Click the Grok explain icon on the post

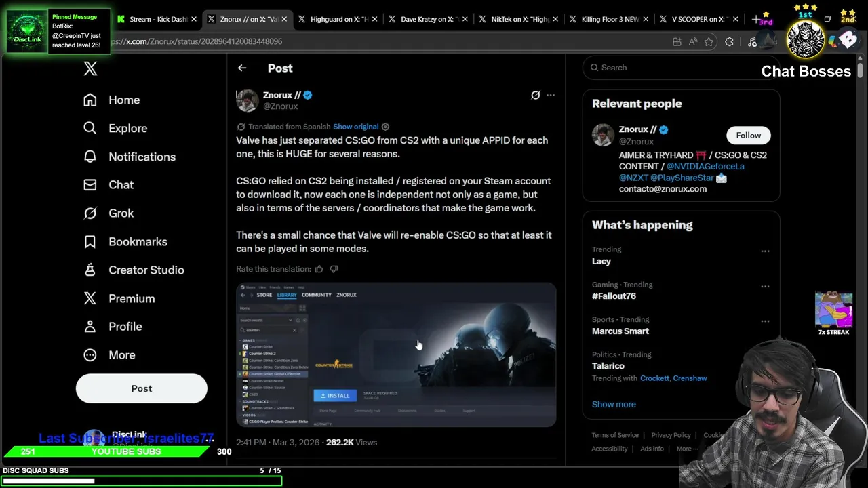535,95
